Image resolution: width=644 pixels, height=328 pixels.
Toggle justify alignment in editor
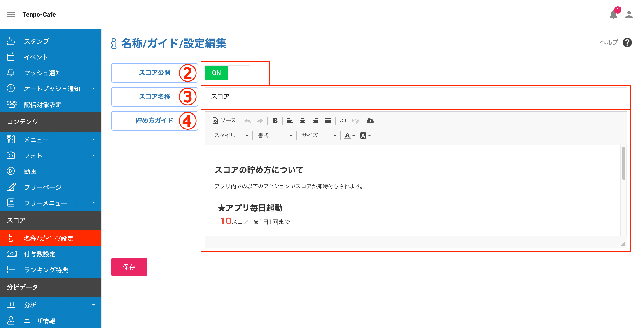328,121
